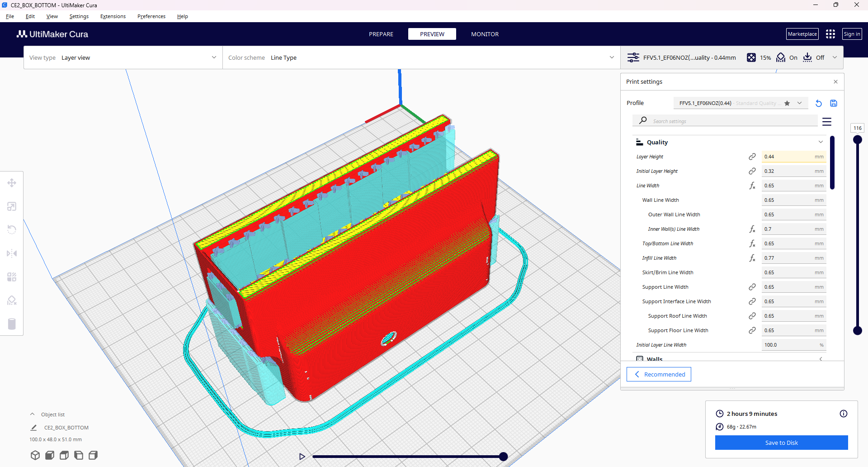Click the layer number 116 box
The image size is (868, 467).
point(857,128)
